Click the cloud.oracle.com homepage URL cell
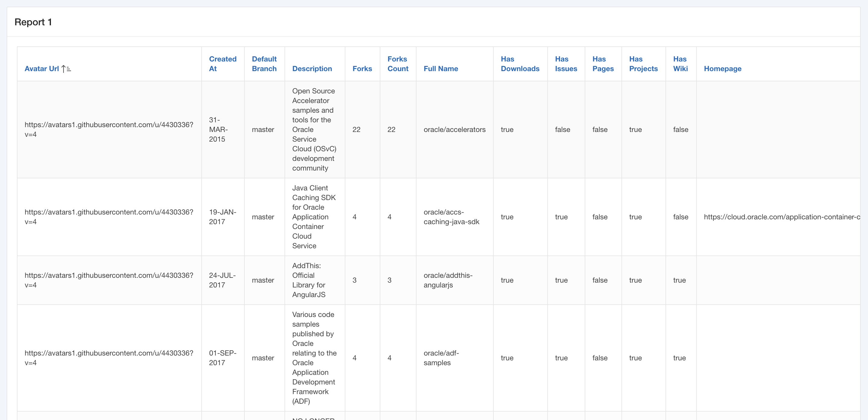Image resolution: width=868 pixels, height=420 pixels. click(781, 217)
